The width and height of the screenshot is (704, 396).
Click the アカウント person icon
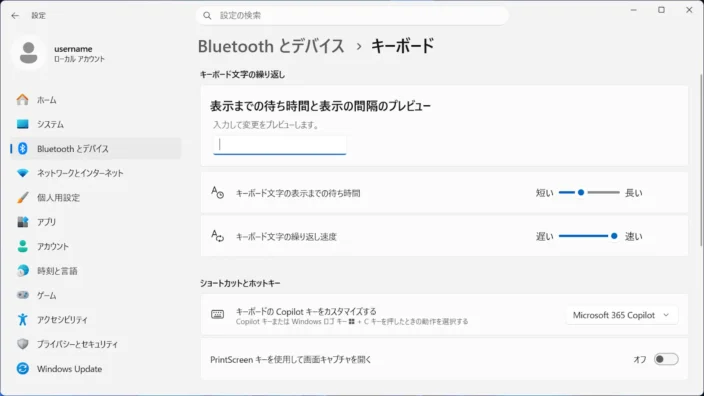pos(22,246)
